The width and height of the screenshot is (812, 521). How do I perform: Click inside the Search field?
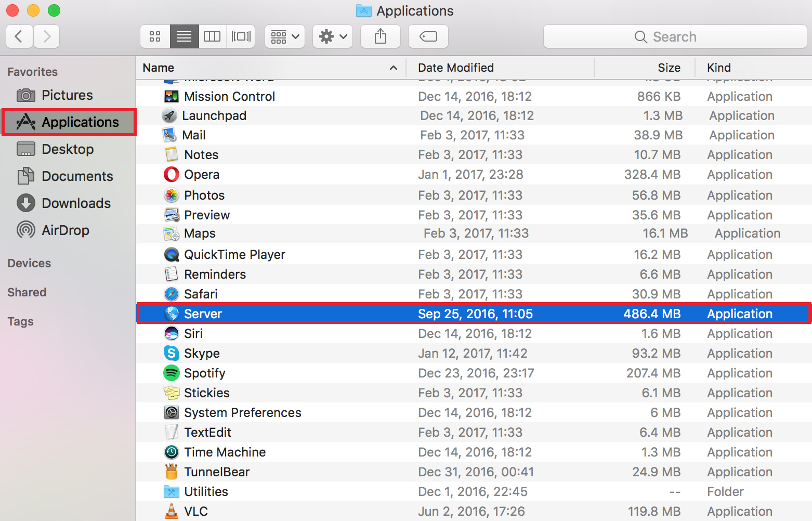coord(674,37)
